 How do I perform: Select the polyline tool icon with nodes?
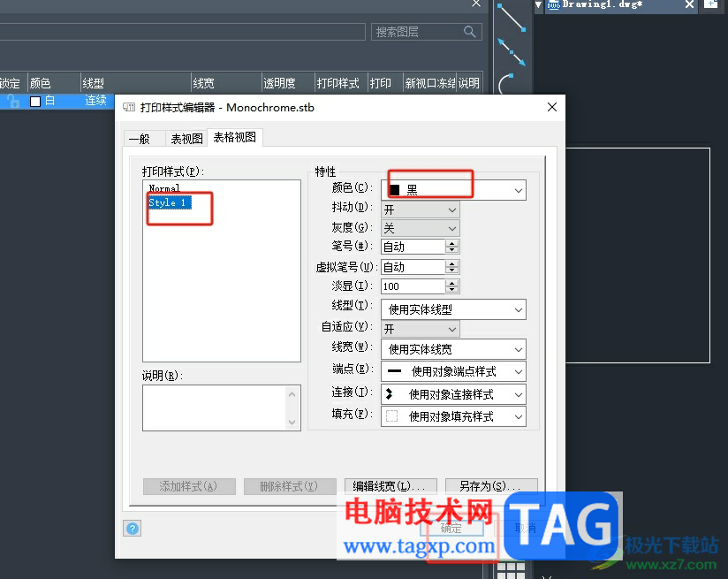point(512,52)
